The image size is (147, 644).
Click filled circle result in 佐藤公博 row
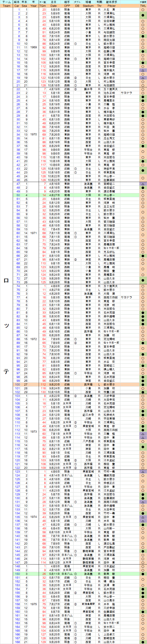(x=143, y=51)
